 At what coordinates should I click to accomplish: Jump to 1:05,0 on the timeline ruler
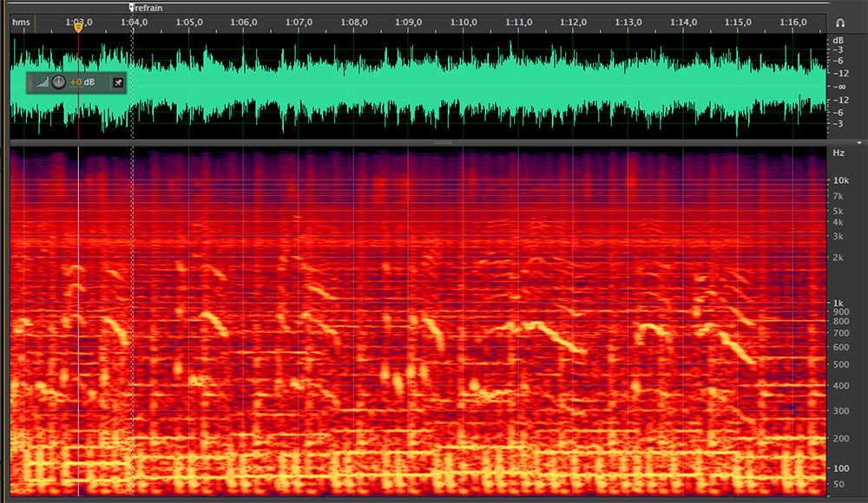point(188,22)
